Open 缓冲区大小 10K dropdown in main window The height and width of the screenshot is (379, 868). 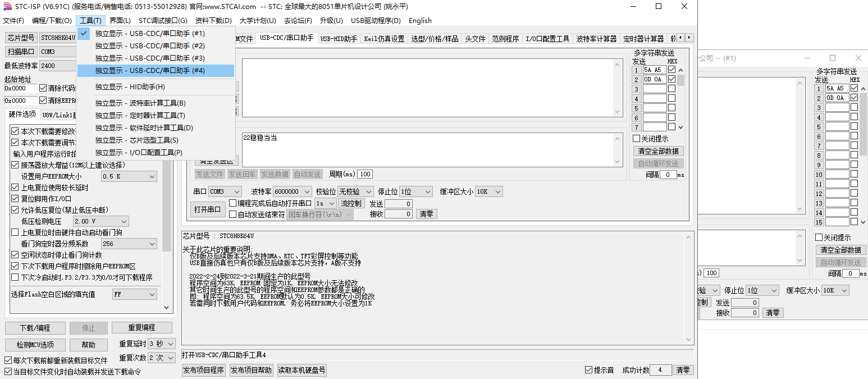pos(489,191)
